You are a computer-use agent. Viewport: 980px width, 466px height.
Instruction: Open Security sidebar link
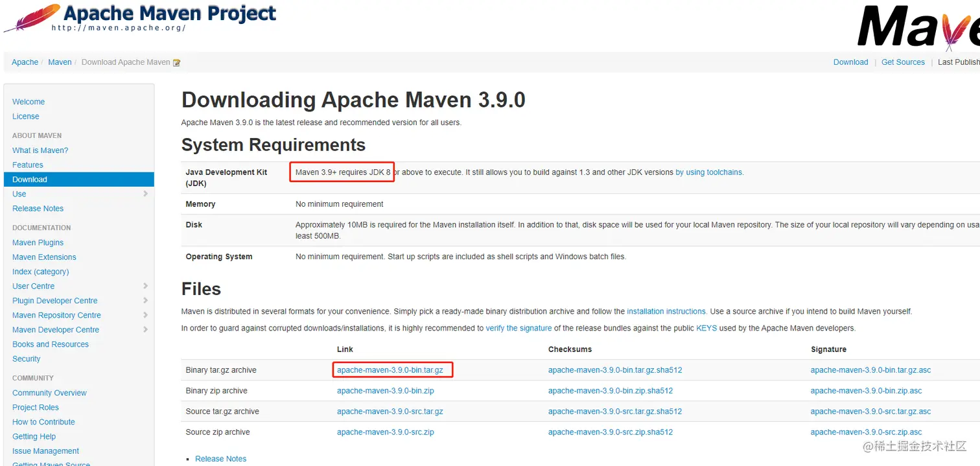point(27,359)
